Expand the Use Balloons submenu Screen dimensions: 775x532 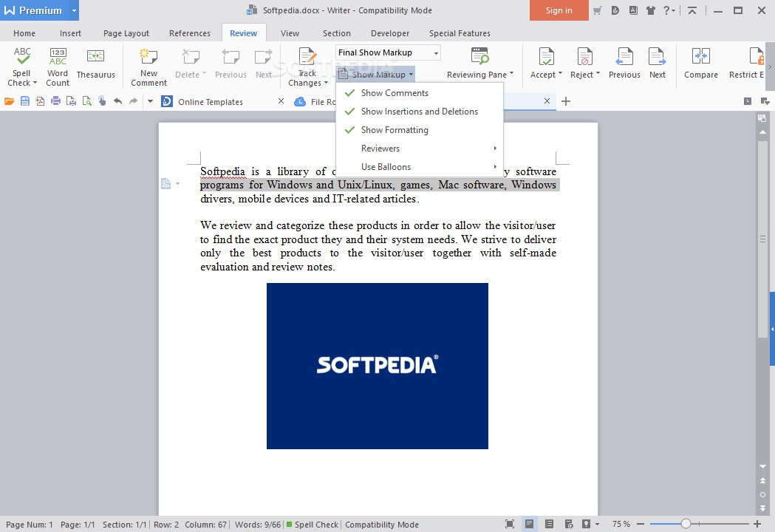tap(419, 167)
